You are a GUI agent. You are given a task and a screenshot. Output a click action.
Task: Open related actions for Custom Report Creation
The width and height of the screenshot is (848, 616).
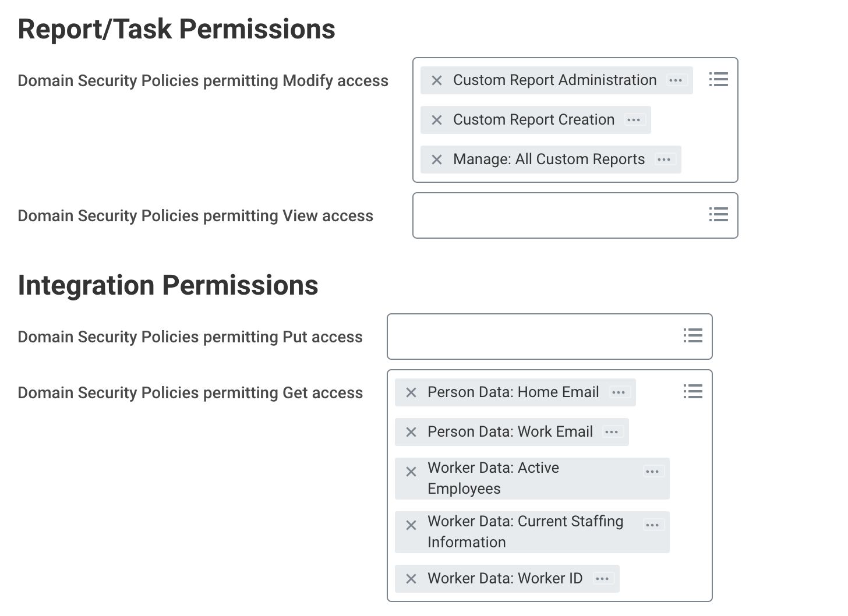pyautogui.click(x=634, y=120)
